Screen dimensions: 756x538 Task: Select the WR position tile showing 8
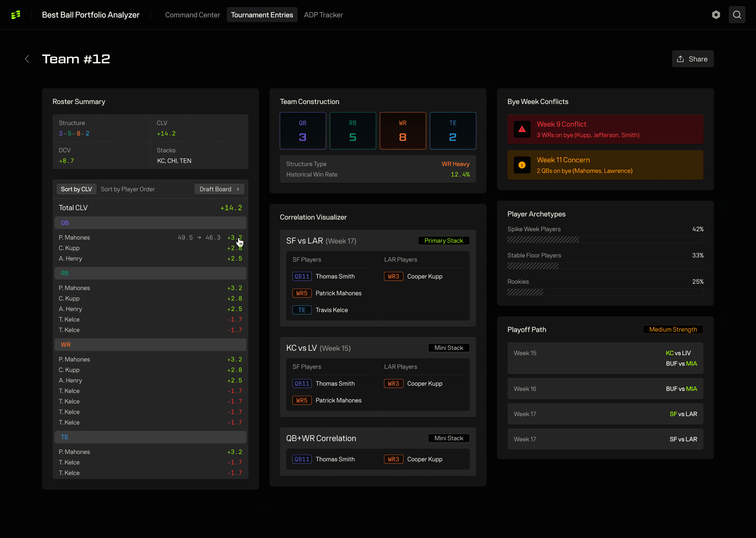[x=402, y=131]
